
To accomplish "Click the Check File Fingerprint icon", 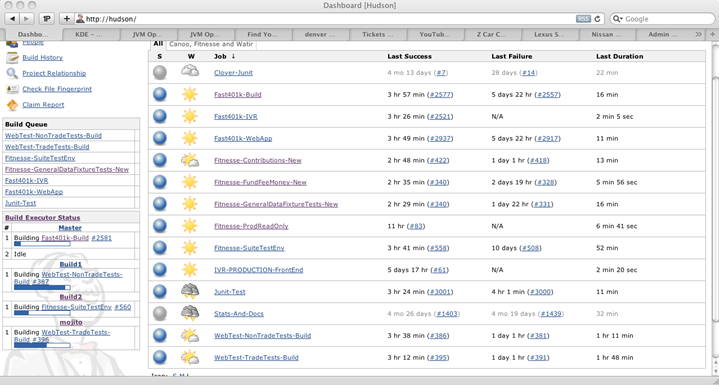I will [x=12, y=89].
